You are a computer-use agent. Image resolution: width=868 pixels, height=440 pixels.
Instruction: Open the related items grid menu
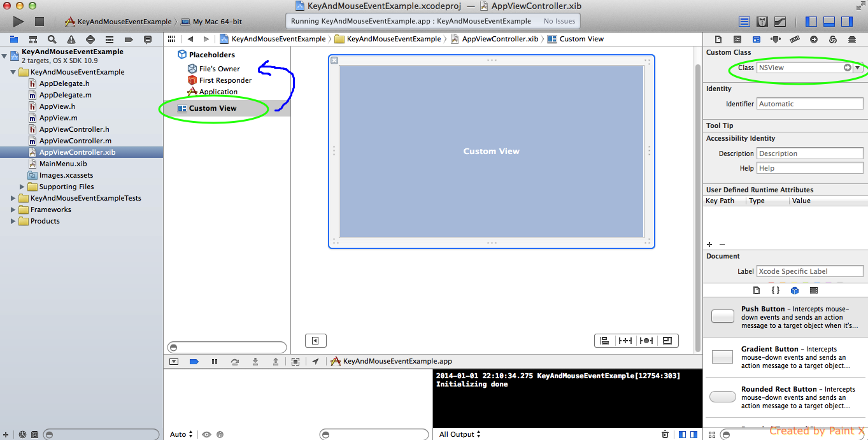click(171, 39)
